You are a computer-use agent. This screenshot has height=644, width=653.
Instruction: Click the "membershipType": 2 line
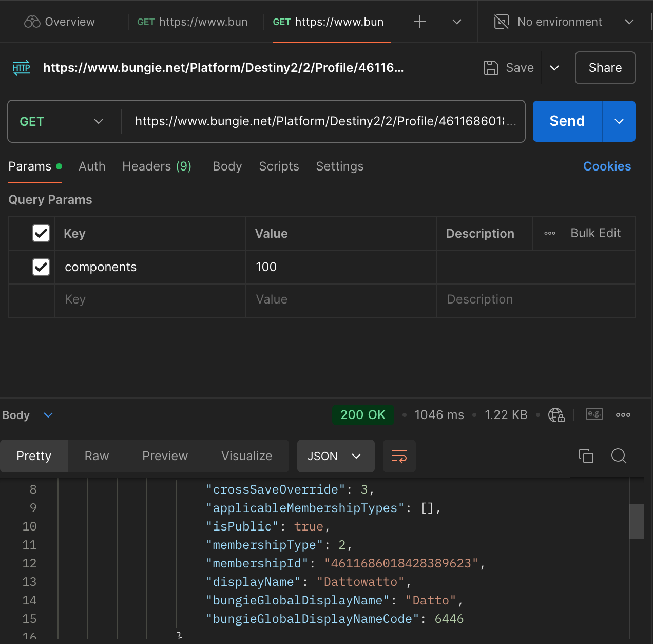[279, 545]
